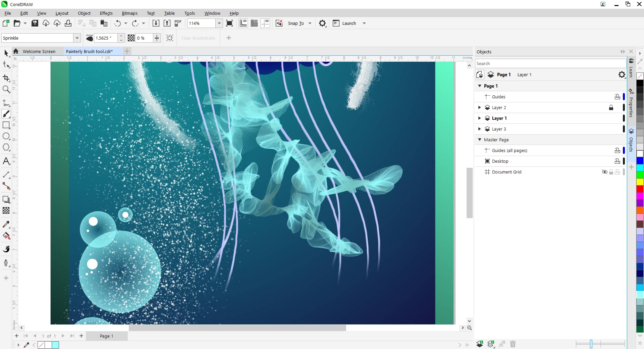Select the Text tool in toolbox
This screenshot has height=349, width=644.
pyautogui.click(x=6, y=161)
